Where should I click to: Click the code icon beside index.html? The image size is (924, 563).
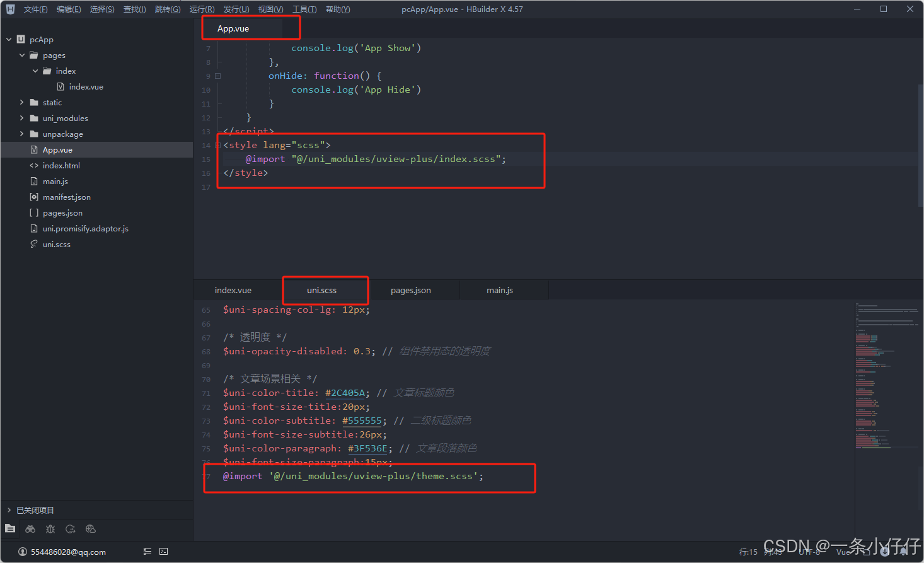point(34,165)
